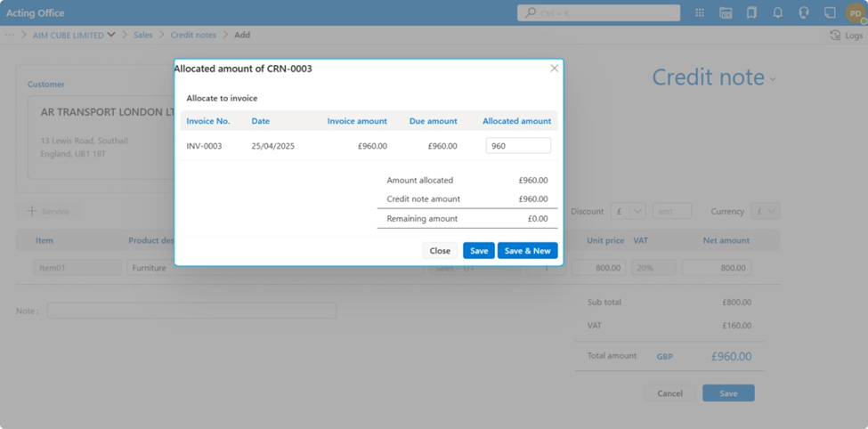Image resolution: width=868 pixels, height=429 pixels.
Task: Open the folder/media icon in header
Action: click(726, 13)
